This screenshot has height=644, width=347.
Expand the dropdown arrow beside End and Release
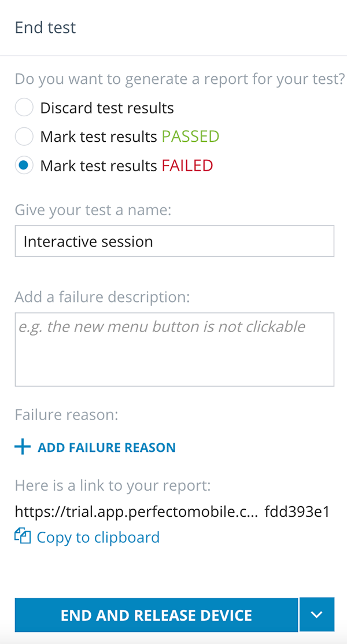click(x=316, y=614)
